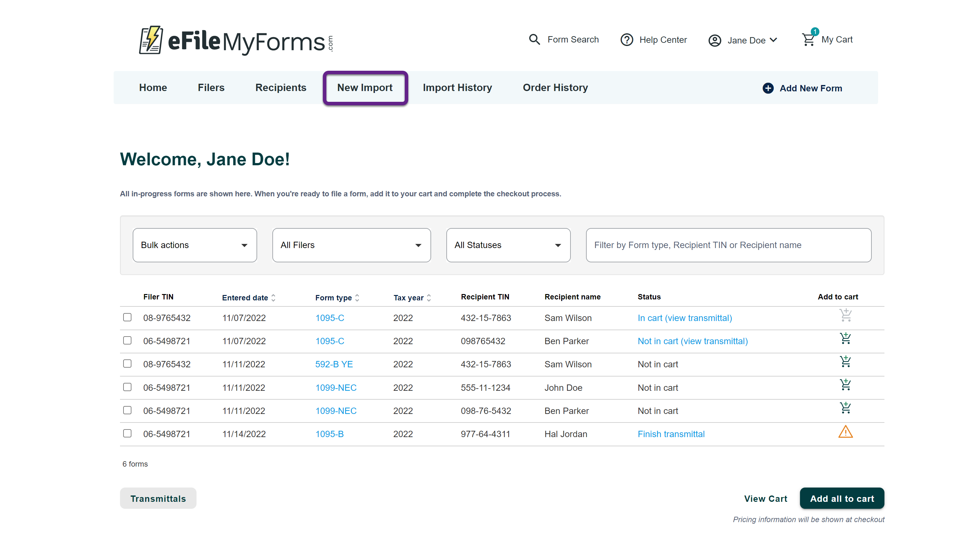Click the plus icon beside Add New Form
980x544 pixels.
pyautogui.click(x=768, y=88)
